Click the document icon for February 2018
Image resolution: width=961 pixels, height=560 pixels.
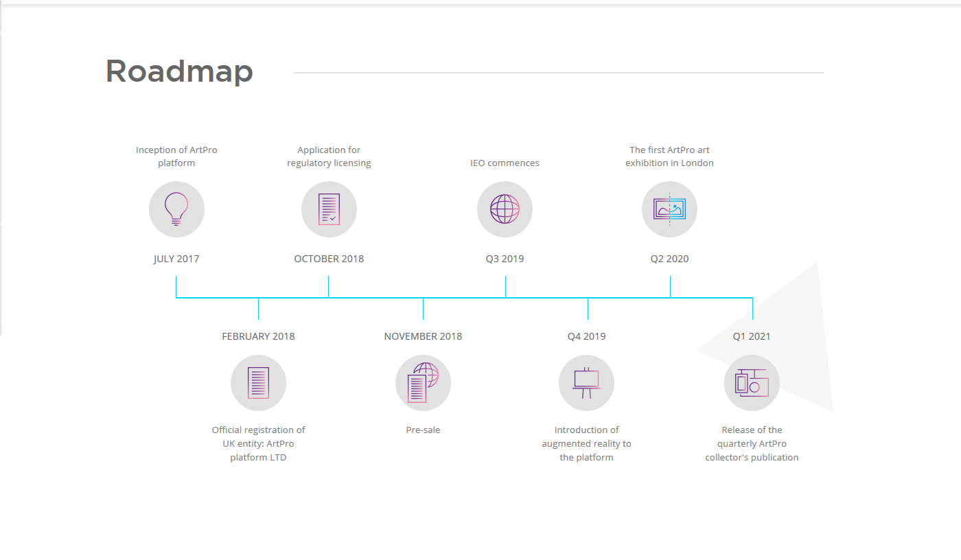click(x=258, y=383)
